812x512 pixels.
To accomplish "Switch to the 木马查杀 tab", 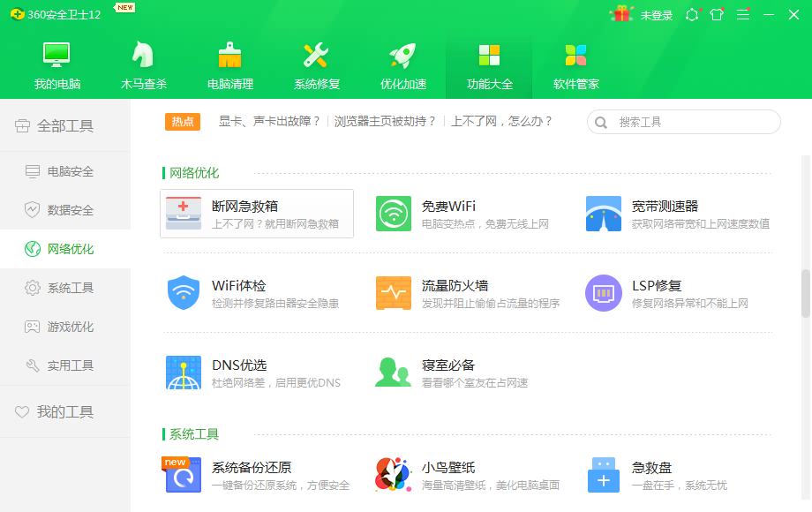I will (x=143, y=64).
